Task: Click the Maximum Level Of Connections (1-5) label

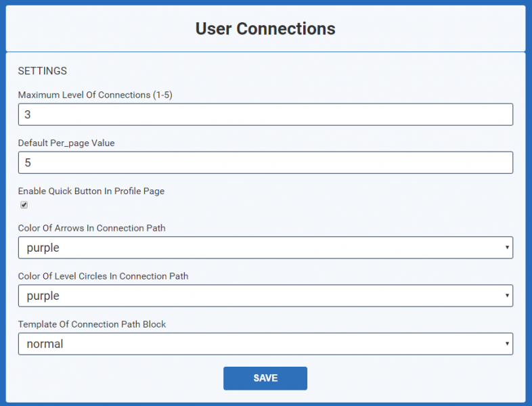Action: 95,95
